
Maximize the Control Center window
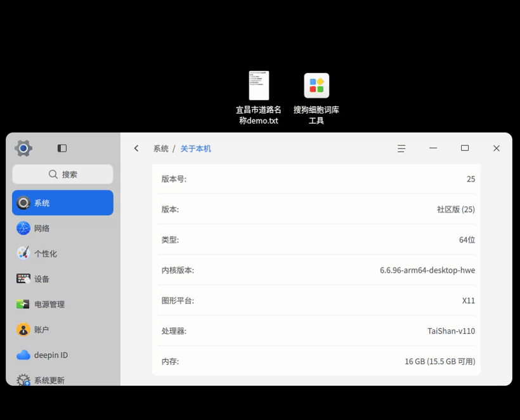(465, 148)
